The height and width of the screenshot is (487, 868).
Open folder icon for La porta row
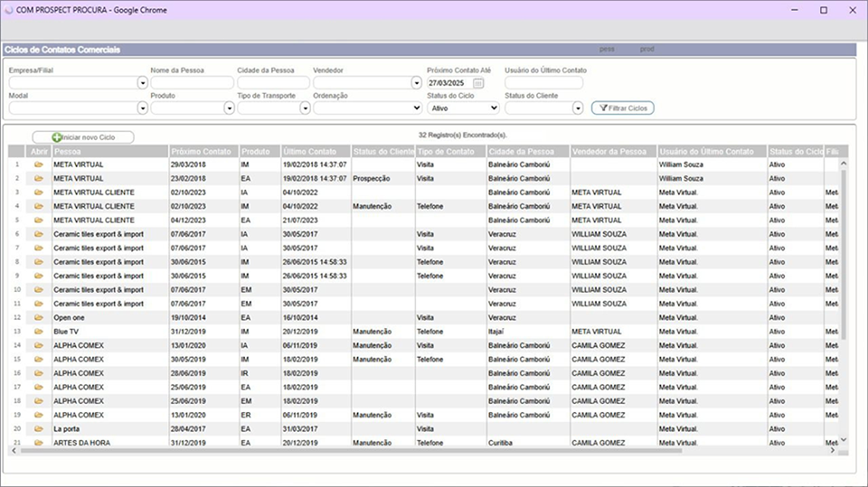[39, 429]
